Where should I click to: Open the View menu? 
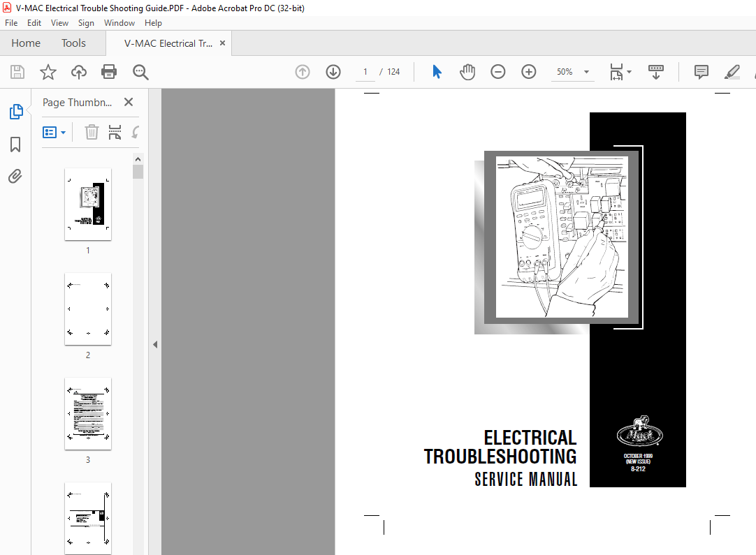[59, 22]
